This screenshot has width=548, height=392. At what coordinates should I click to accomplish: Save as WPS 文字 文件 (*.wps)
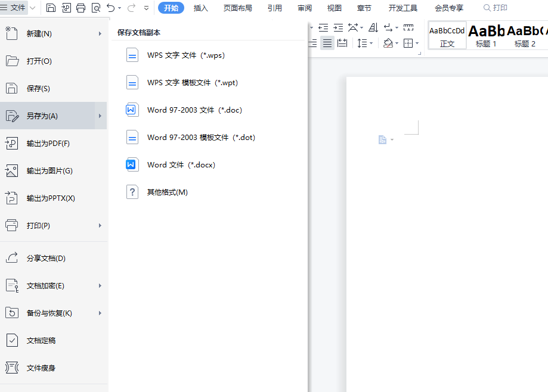click(x=208, y=55)
